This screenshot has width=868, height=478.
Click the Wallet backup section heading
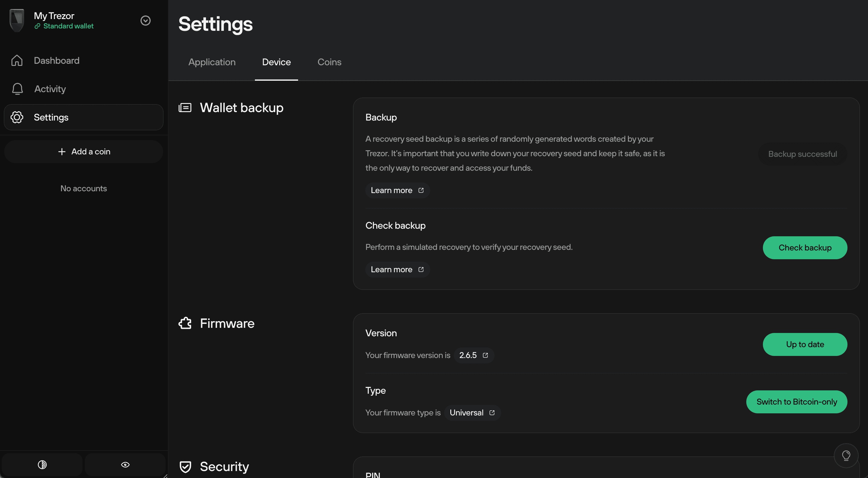(242, 108)
